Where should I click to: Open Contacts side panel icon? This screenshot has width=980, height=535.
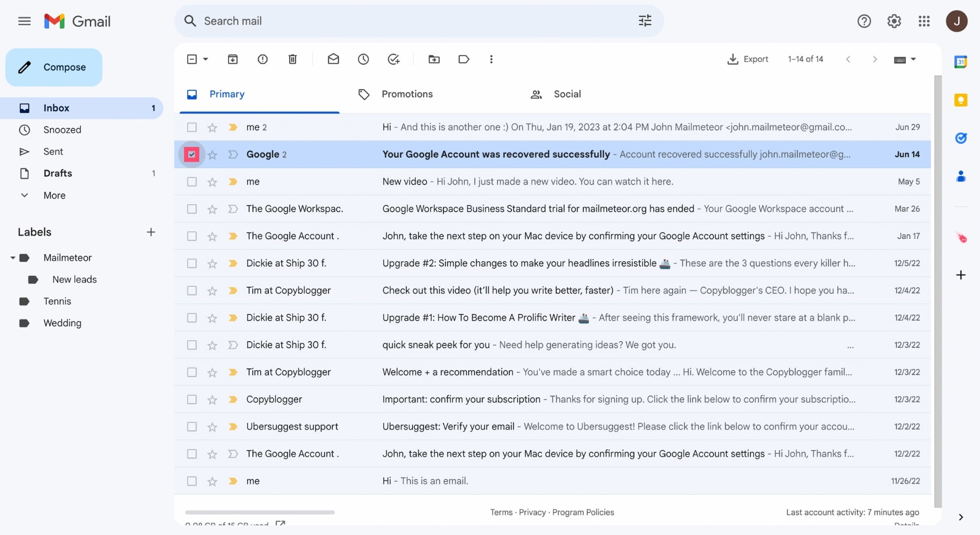(x=961, y=176)
